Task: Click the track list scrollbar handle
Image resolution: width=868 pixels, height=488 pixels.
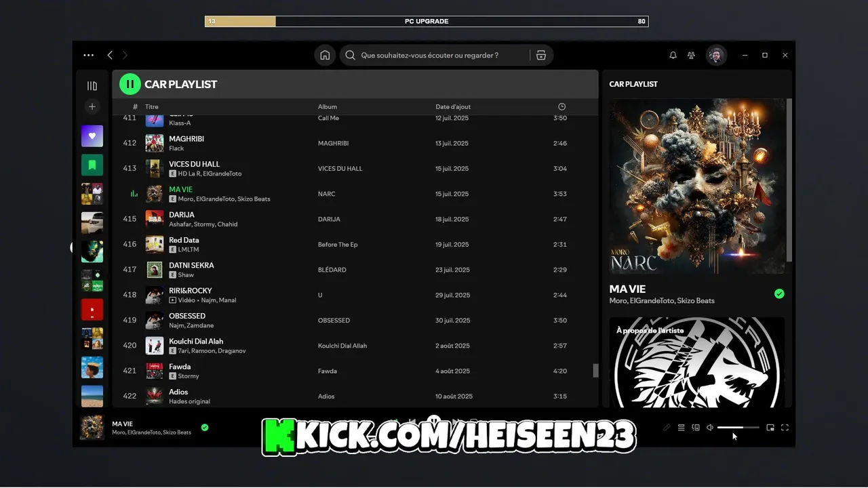Action: [596, 371]
